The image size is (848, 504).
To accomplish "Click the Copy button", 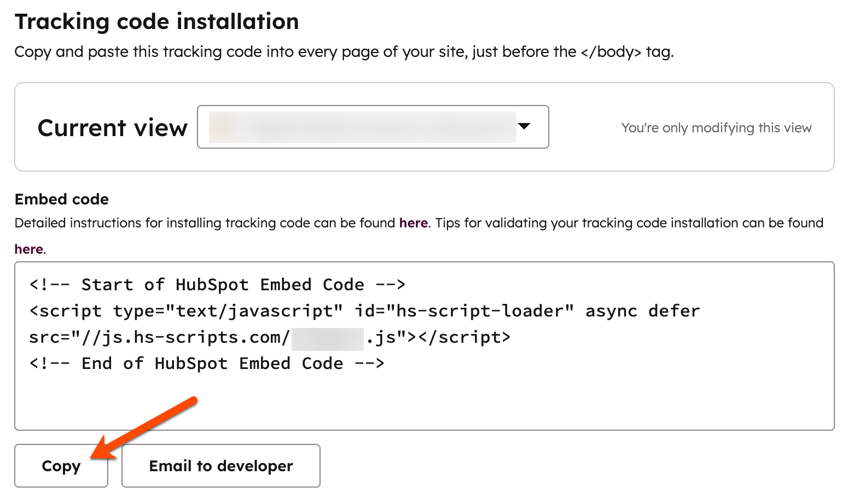I will (61, 466).
